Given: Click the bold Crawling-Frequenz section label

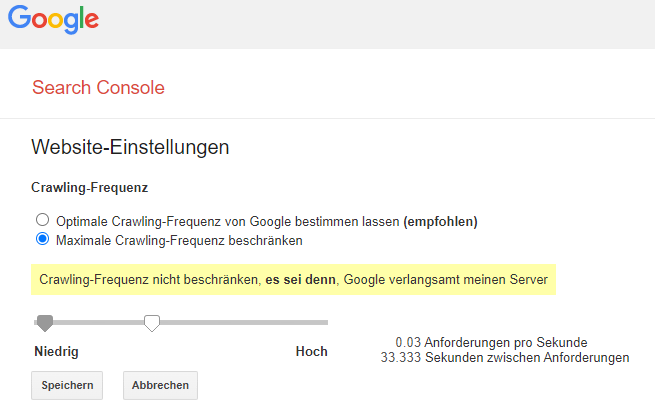Looking at the screenshot, I should (90, 187).
